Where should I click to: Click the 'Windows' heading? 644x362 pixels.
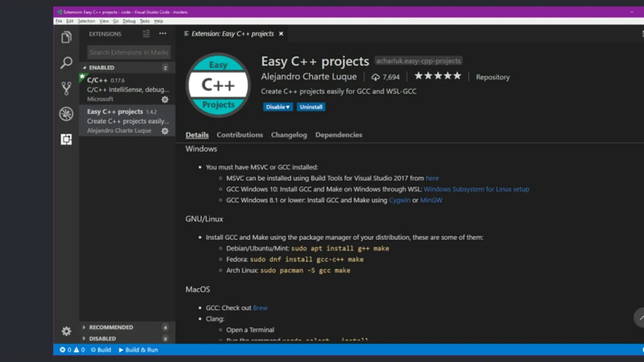pyautogui.click(x=201, y=149)
